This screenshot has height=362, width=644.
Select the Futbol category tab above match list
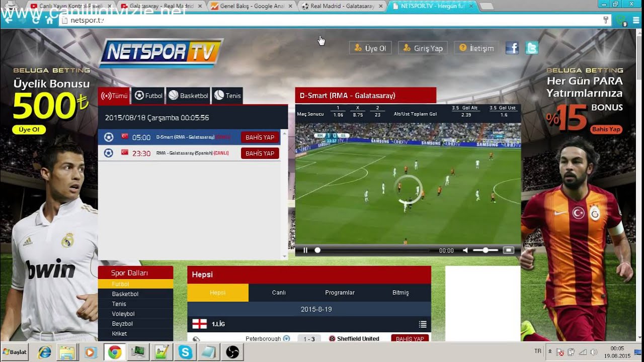pos(148,96)
